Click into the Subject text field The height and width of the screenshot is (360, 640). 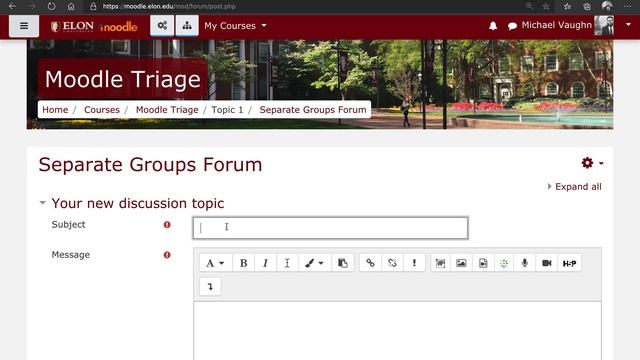pos(331,228)
